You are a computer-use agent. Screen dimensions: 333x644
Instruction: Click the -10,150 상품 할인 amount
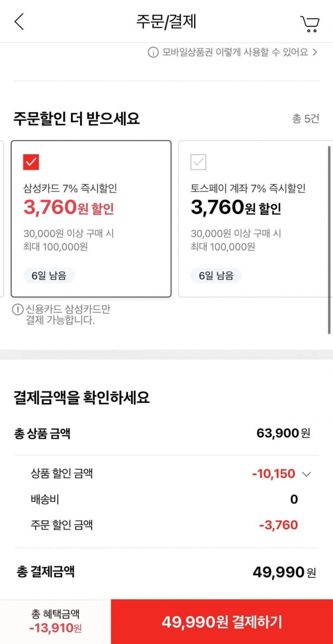pos(274,474)
